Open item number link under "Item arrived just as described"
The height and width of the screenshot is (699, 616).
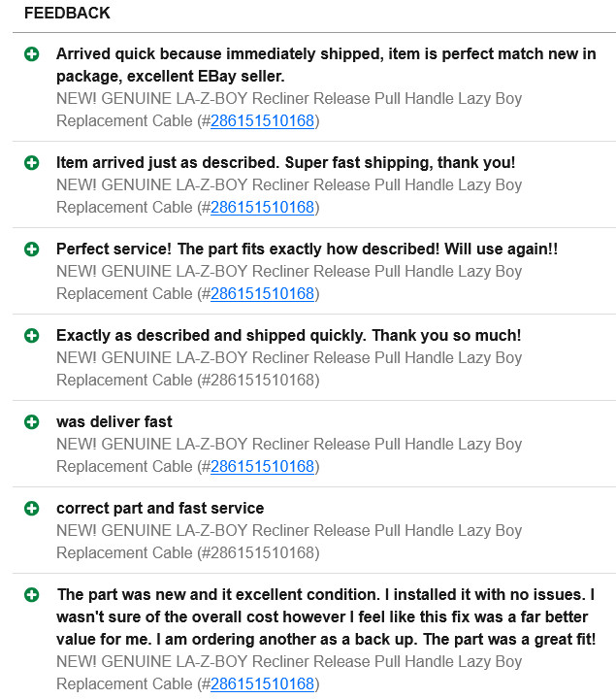tap(262, 207)
